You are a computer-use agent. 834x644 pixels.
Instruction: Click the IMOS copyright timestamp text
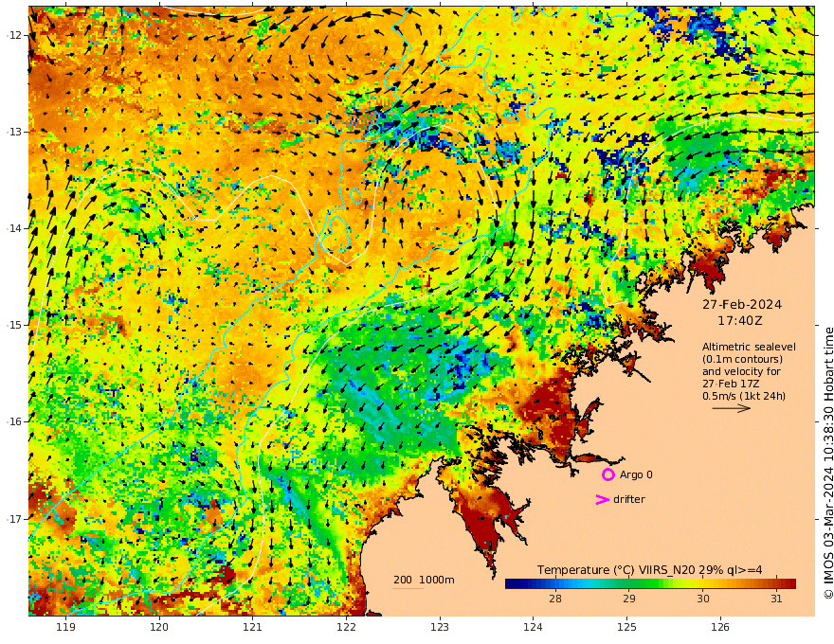(x=828, y=463)
